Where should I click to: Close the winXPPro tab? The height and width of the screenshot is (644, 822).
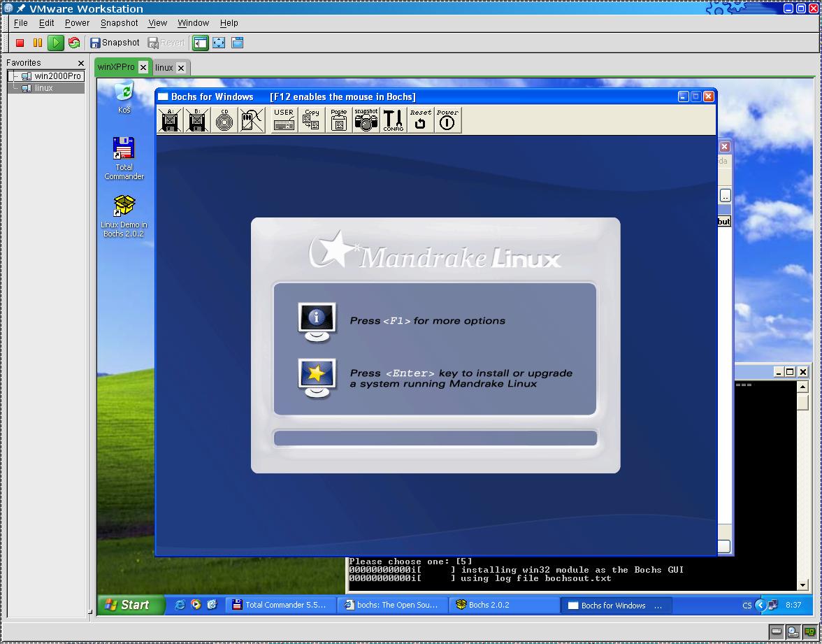click(143, 68)
